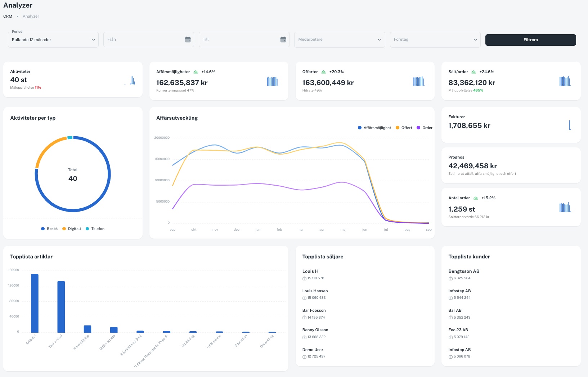The height and width of the screenshot is (377, 588).
Task: Click the 42,469,458 kr Prognos value
Action: [x=473, y=166]
